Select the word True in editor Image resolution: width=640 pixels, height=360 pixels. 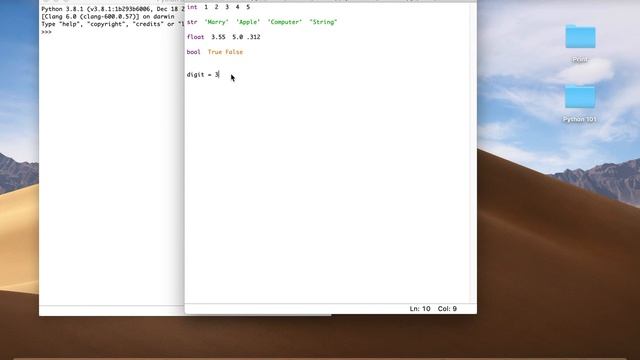point(214,52)
